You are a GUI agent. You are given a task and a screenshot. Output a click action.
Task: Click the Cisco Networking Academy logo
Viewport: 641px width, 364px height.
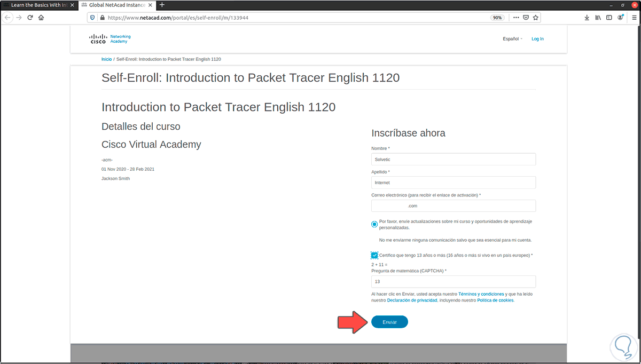[x=110, y=39]
